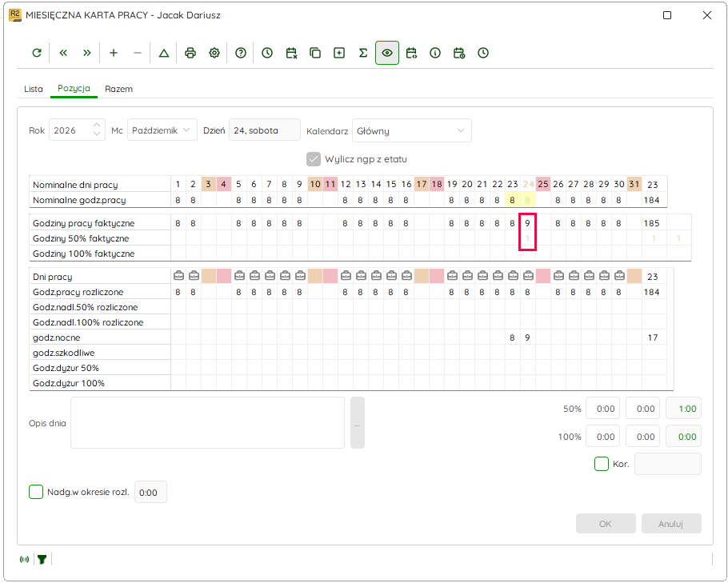
Task: Decrease the Rok year with down arrow
Action: coord(97,134)
